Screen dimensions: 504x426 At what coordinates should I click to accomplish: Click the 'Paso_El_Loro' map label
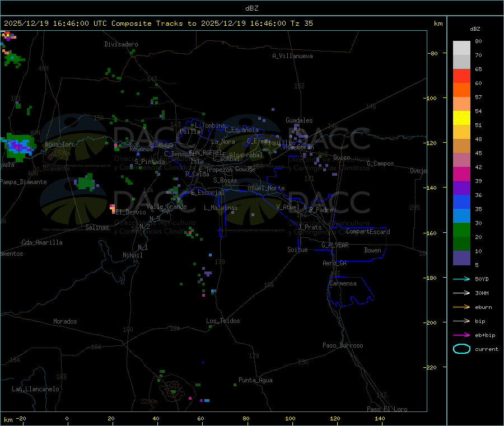coord(388,409)
